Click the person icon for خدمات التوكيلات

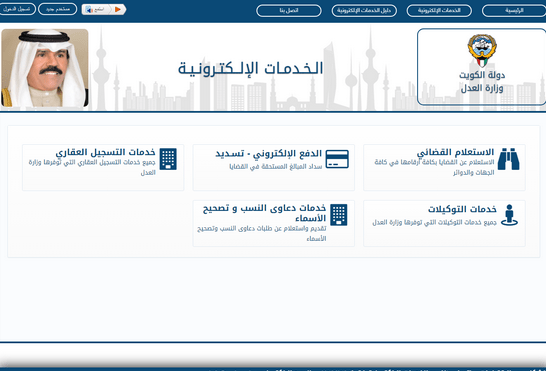click(509, 215)
